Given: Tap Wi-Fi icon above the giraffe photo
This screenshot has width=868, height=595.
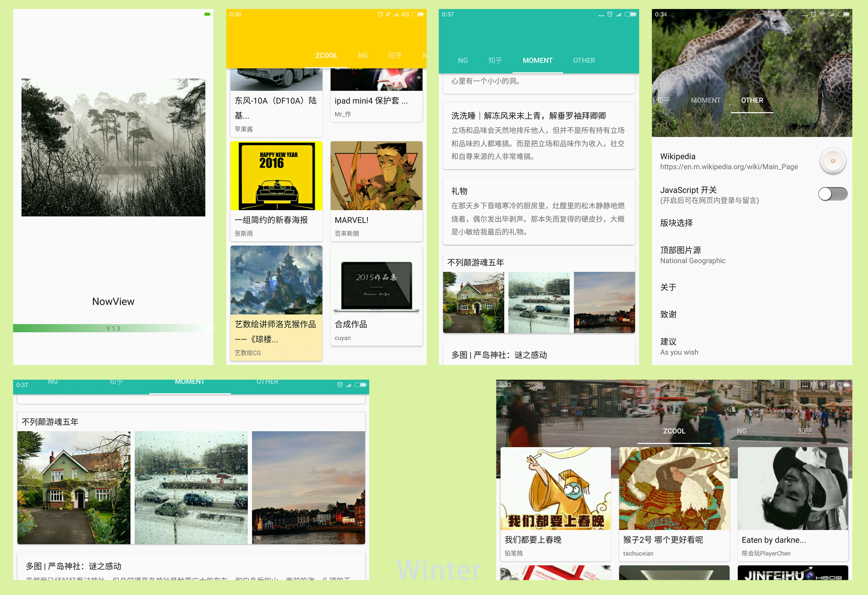Looking at the screenshot, I should click(822, 14).
